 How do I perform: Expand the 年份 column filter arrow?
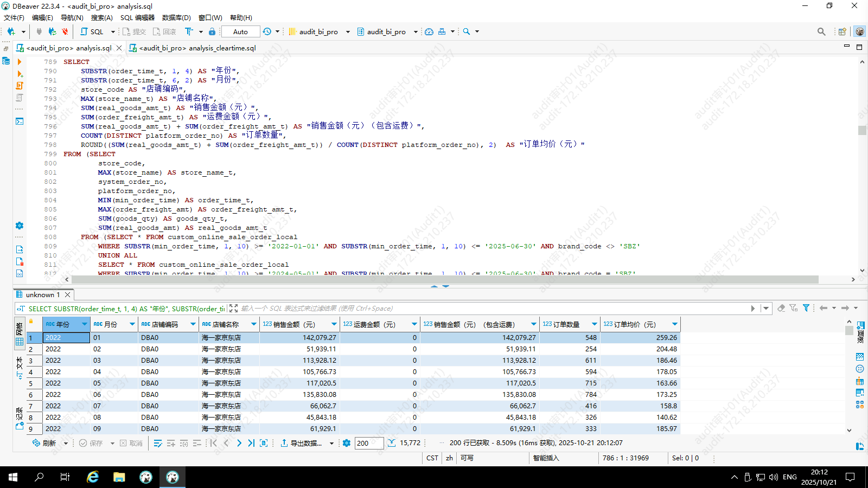(x=84, y=324)
